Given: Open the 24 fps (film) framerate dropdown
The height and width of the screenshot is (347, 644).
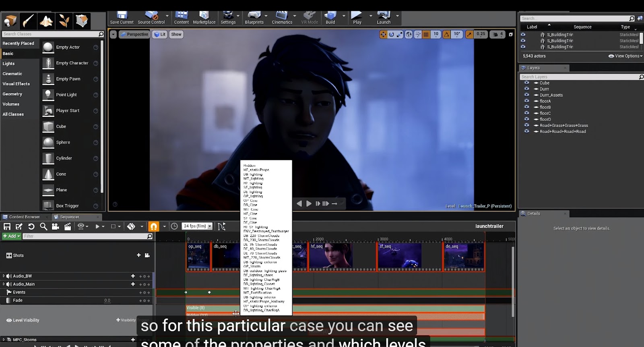Looking at the screenshot, I should coord(197,226).
